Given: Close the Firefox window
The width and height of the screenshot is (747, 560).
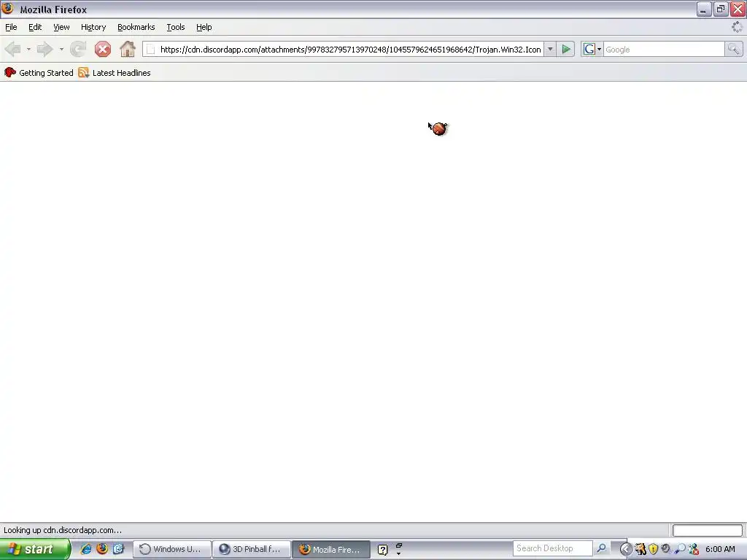Looking at the screenshot, I should (738, 9).
